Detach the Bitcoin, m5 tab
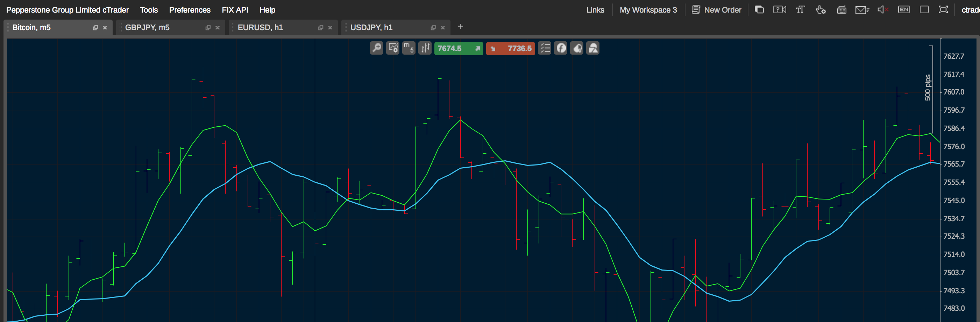The height and width of the screenshot is (322, 980). tap(95, 28)
